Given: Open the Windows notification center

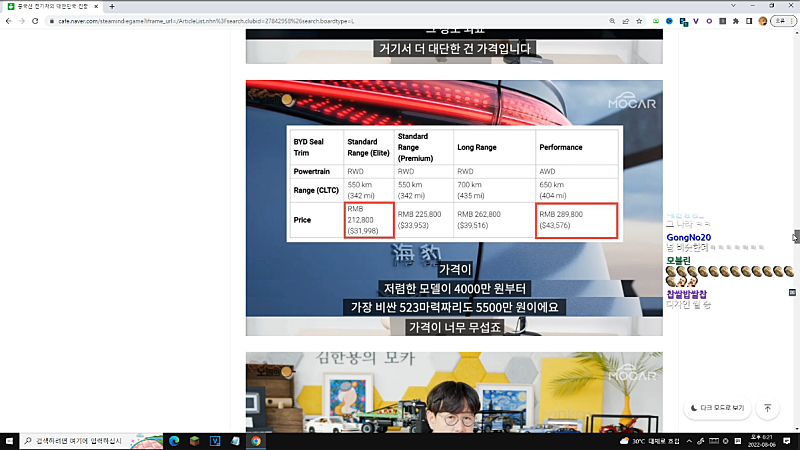Looking at the screenshot, I should pyautogui.click(x=787, y=441).
